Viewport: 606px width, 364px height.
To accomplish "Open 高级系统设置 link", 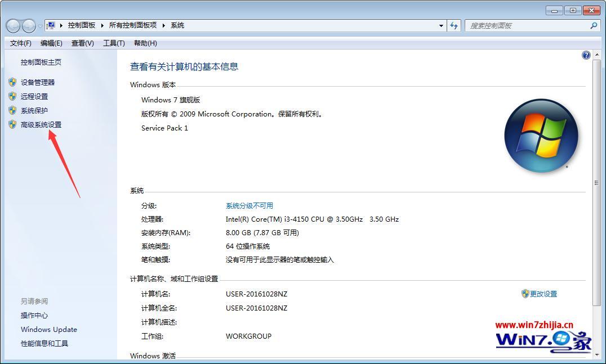I will pos(41,125).
